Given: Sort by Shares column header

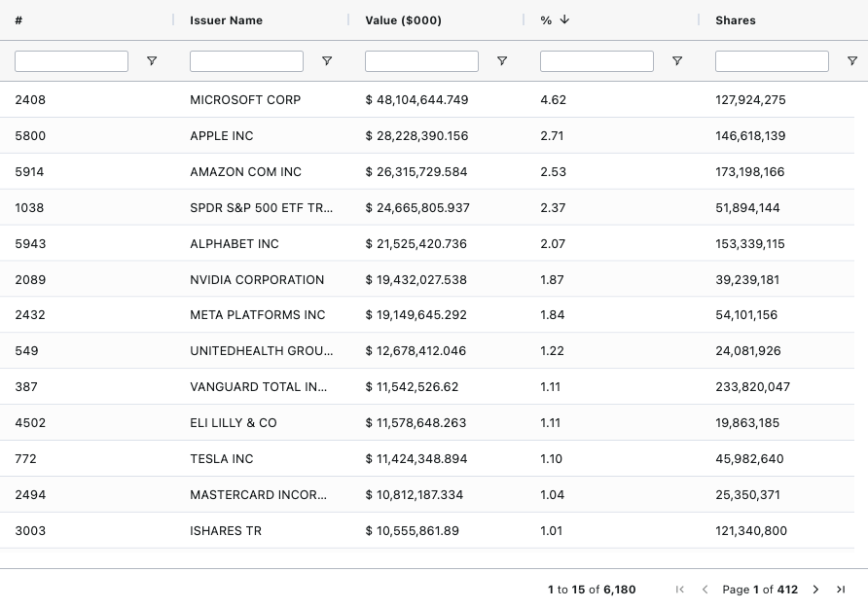Looking at the screenshot, I should pyautogui.click(x=736, y=20).
